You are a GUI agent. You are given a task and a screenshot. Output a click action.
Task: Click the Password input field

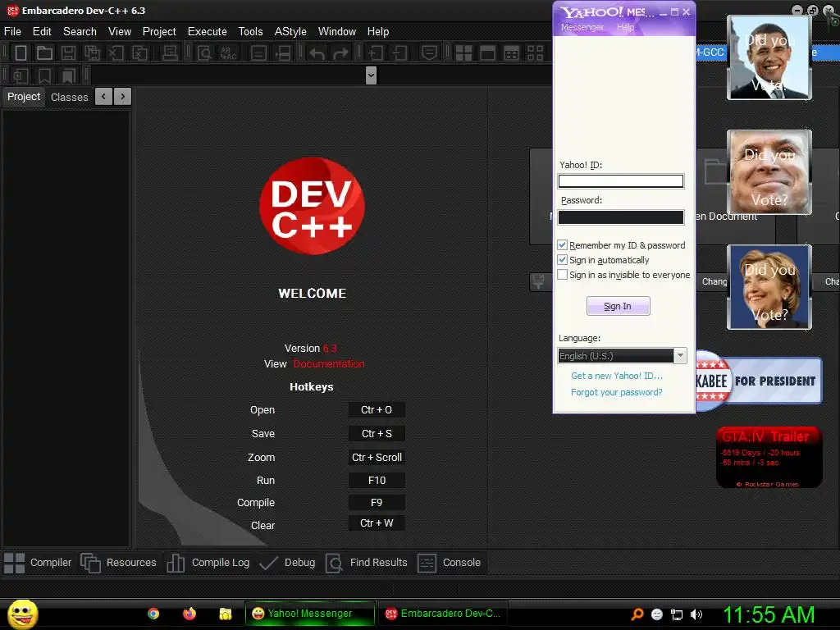point(621,217)
